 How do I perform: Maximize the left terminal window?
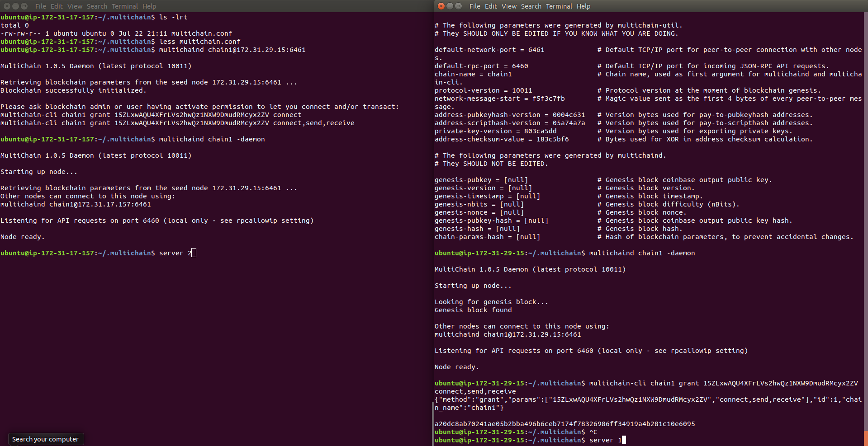(24, 6)
